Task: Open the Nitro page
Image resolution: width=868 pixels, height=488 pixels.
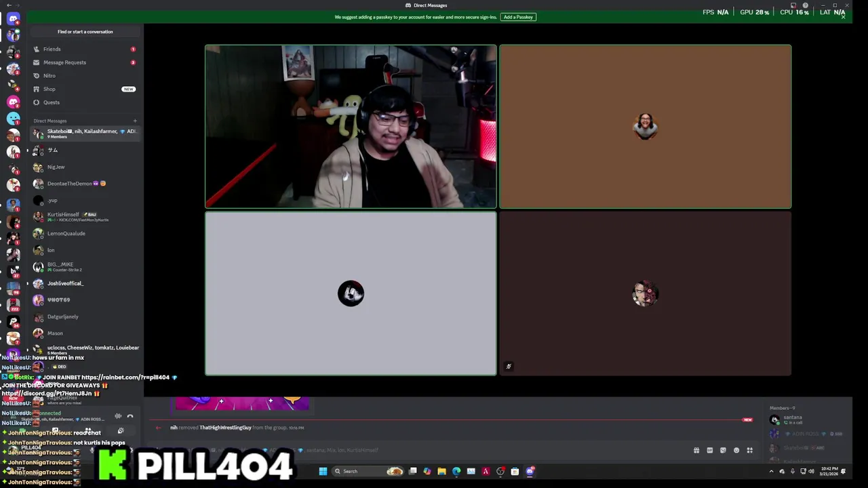Action: pos(85,76)
